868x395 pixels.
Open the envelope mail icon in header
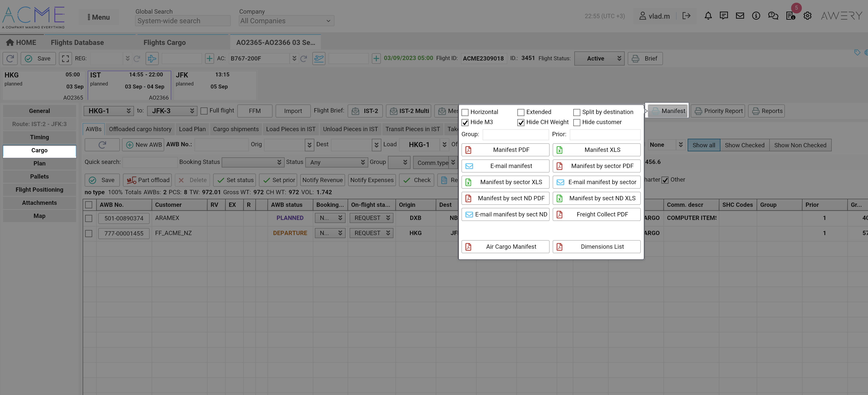click(740, 16)
